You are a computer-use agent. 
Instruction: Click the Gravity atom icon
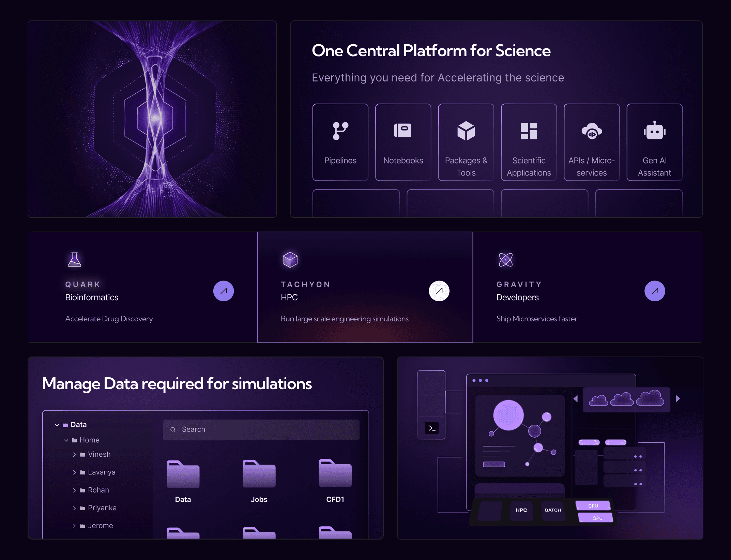coord(506,260)
